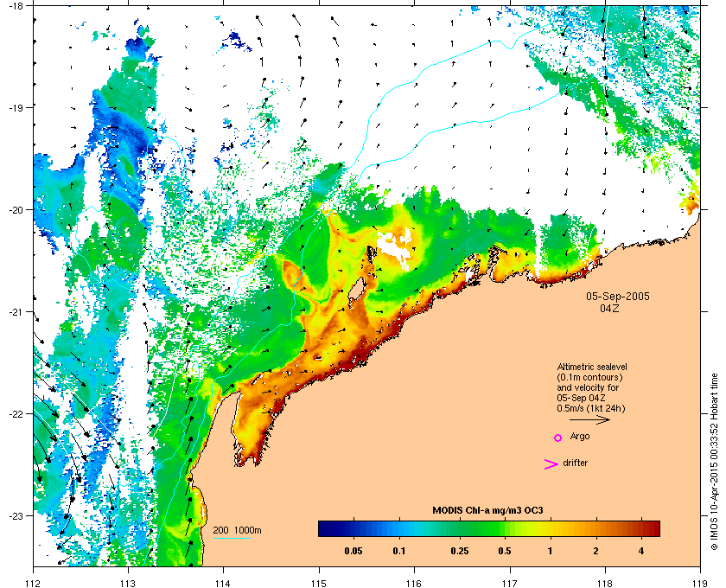Click the colorbar tick label 0.05

tap(353, 551)
